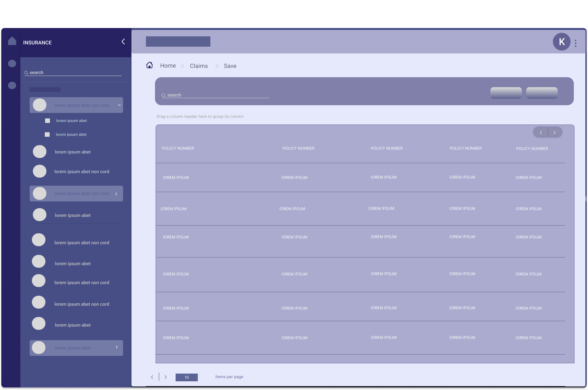Click the next page arrow in bottom pagination
Image resolution: width=588 pixels, height=390 pixels.
tap(166, 376)
